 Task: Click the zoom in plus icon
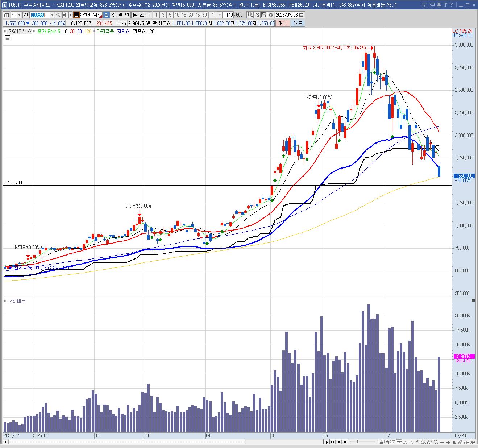[x=448, y=442]
